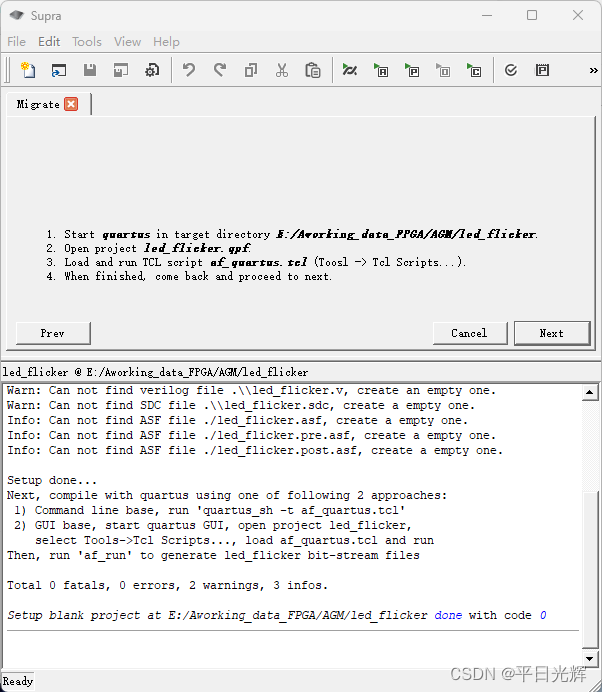Expand the toolbar overflow chevron
602x692 pixels.
[594, 70]
